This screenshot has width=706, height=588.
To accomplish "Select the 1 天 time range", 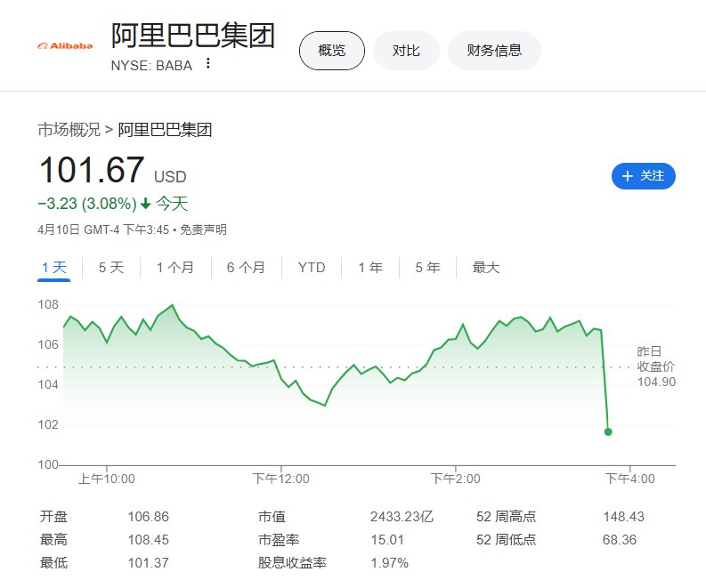I will tap(54, 268).
